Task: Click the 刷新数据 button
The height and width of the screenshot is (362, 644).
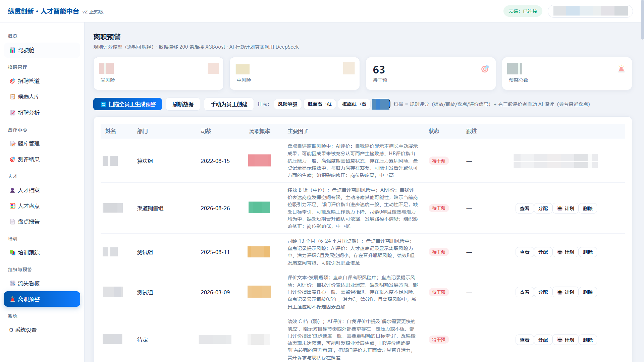Action: [x=183, y=104]
